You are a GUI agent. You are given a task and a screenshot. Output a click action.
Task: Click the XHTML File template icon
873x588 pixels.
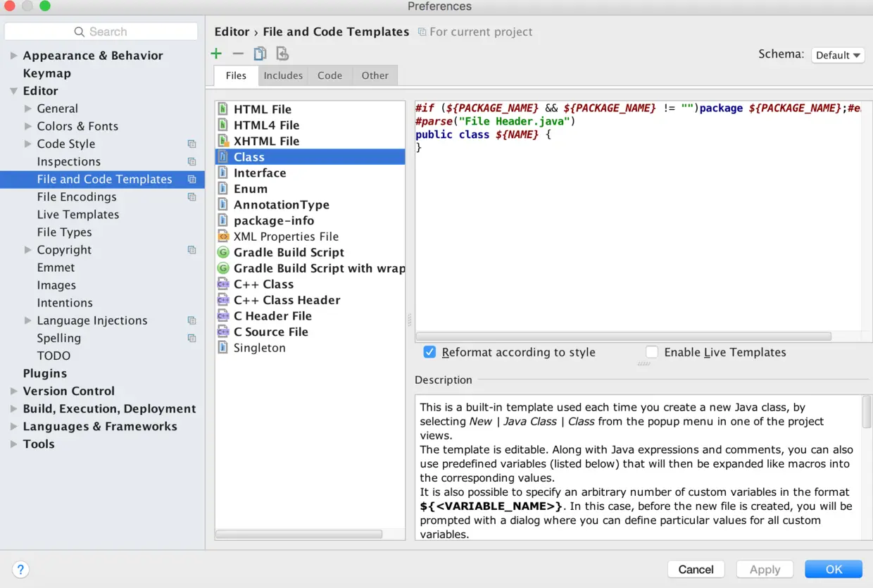click(223, 141)
